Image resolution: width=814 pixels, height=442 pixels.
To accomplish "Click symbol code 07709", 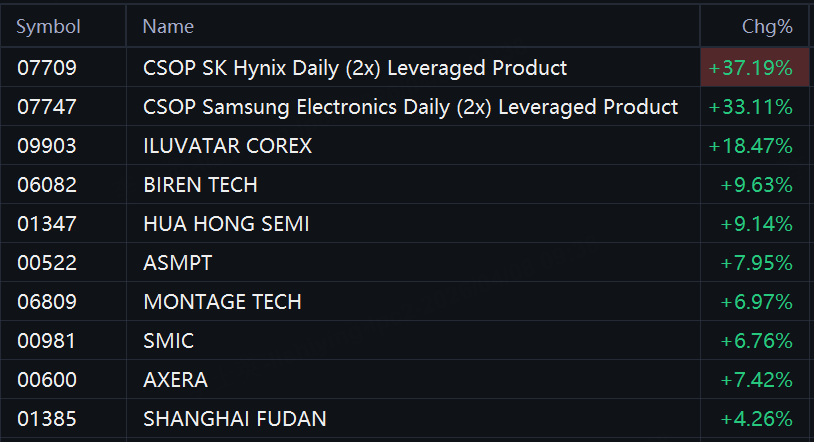I will pos(47,68).
